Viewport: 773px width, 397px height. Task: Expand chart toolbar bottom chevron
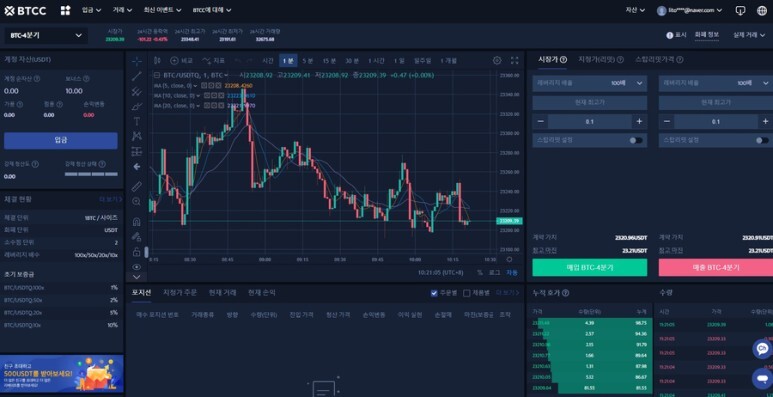[137, 277]
